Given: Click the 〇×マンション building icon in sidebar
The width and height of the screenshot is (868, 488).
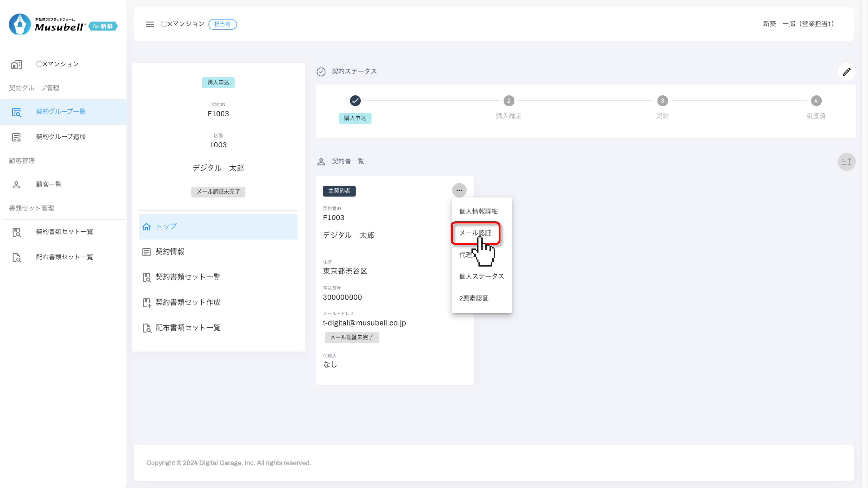Looking at the screenshot, I should [16, 64].
